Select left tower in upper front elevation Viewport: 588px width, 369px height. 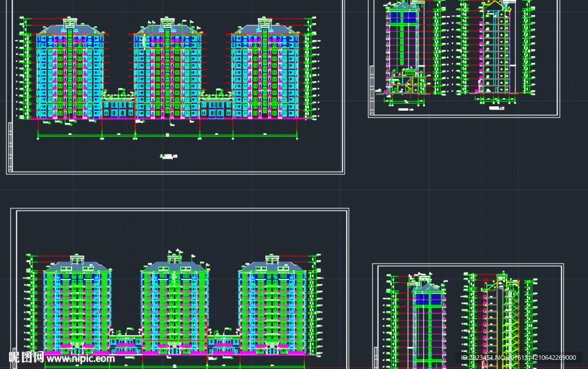pyautogui.click(x=69, y=68)
